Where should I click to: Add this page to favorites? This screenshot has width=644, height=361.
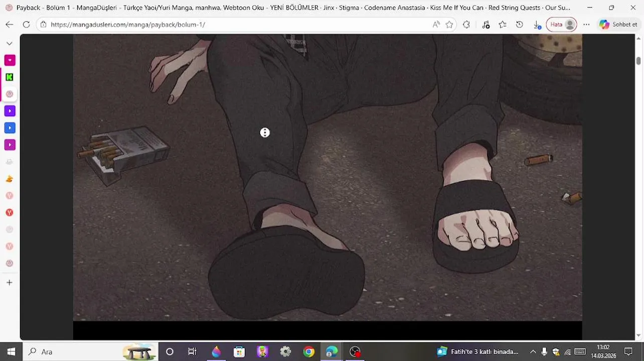click(x=449, y=25)
